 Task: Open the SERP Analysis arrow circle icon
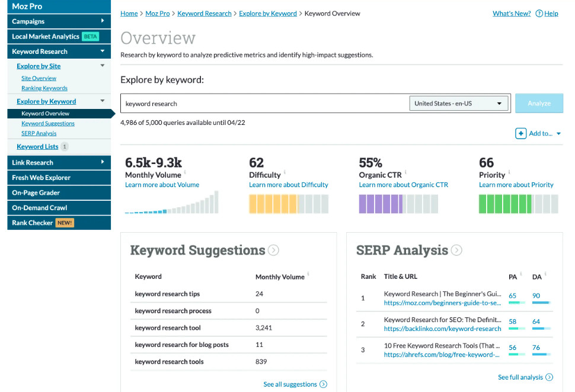point(456,250)
